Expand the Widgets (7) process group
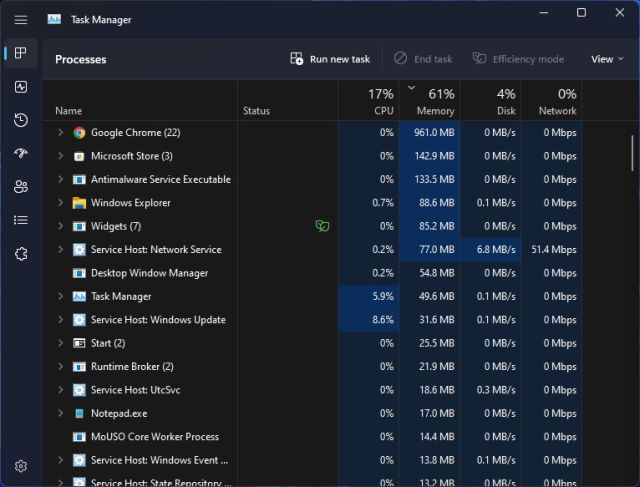Viewport: 640px width, 487px height. 60,226
